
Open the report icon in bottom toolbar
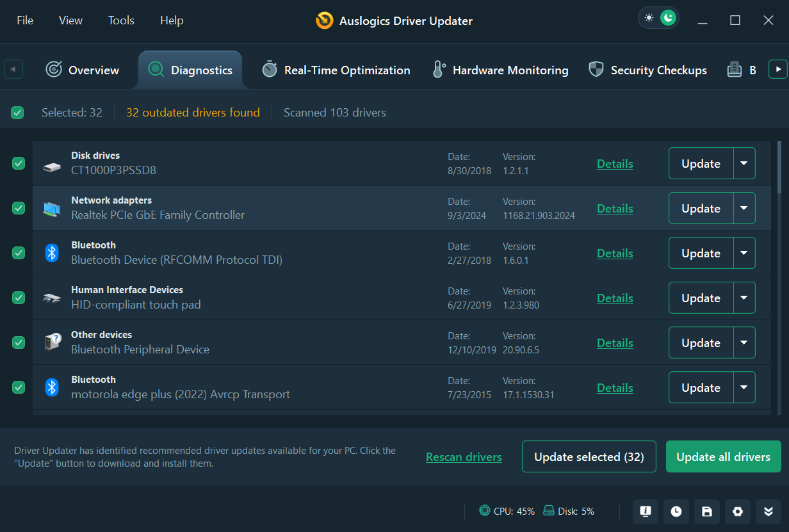(x=646, y=511)
